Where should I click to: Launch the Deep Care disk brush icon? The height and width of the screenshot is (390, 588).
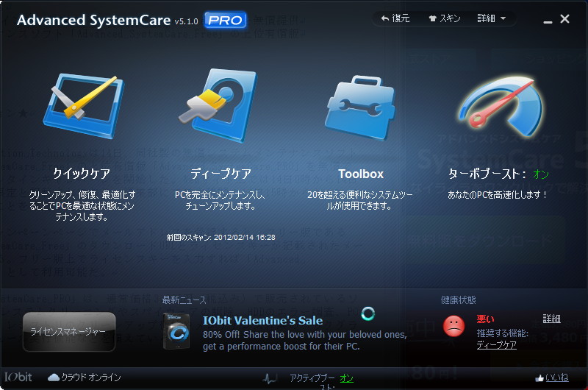218,105
